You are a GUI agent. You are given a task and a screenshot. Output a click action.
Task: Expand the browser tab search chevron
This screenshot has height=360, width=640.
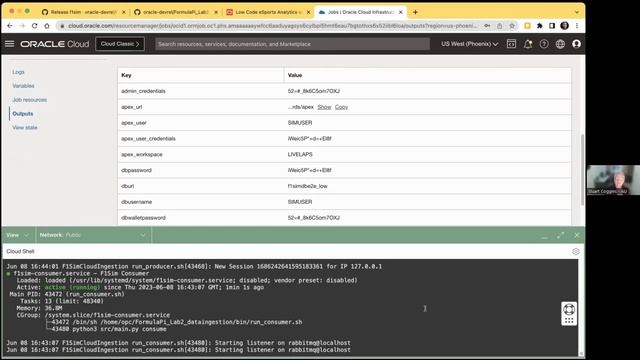(x=576, y=12)
